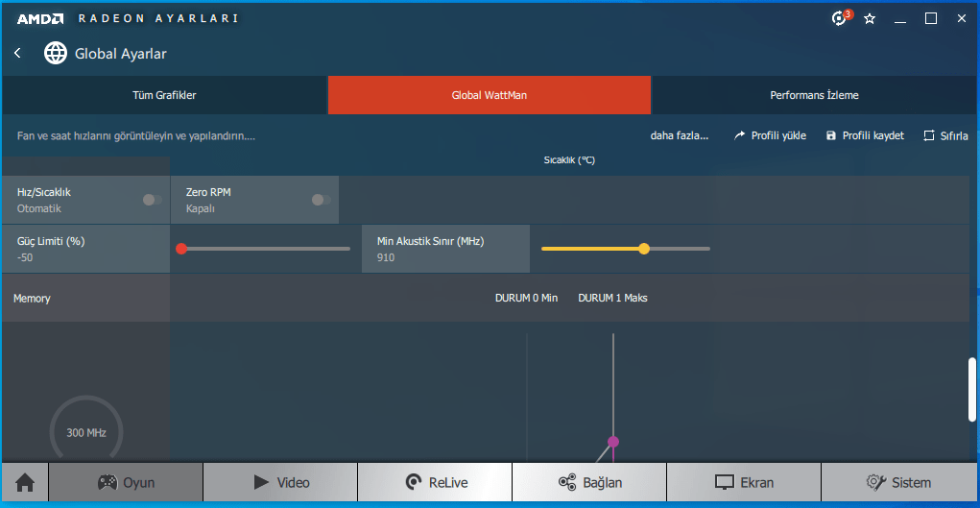Go to the Home icon in bottom bar
The height and width of the screenshot is (508, 980).
coord(25,482)
